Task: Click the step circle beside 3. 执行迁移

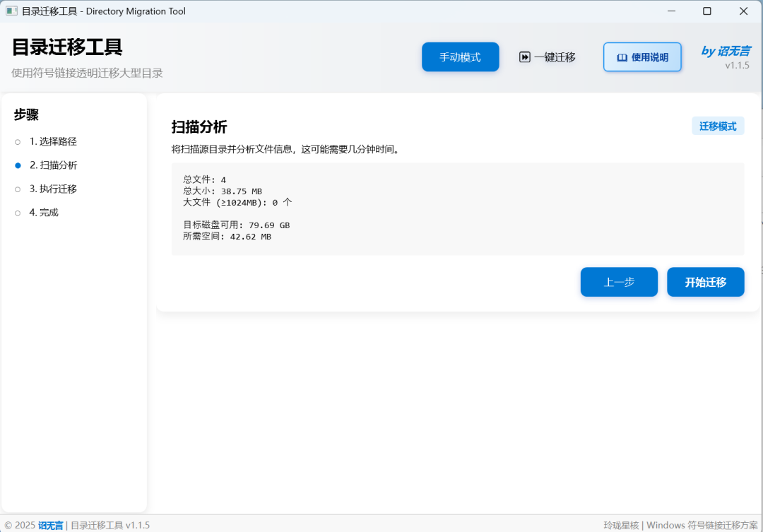Action: (17, 189)
